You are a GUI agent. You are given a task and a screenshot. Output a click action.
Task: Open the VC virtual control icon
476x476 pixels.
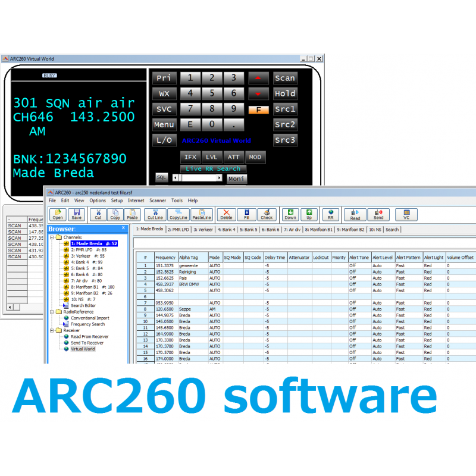tap(406, 214)
